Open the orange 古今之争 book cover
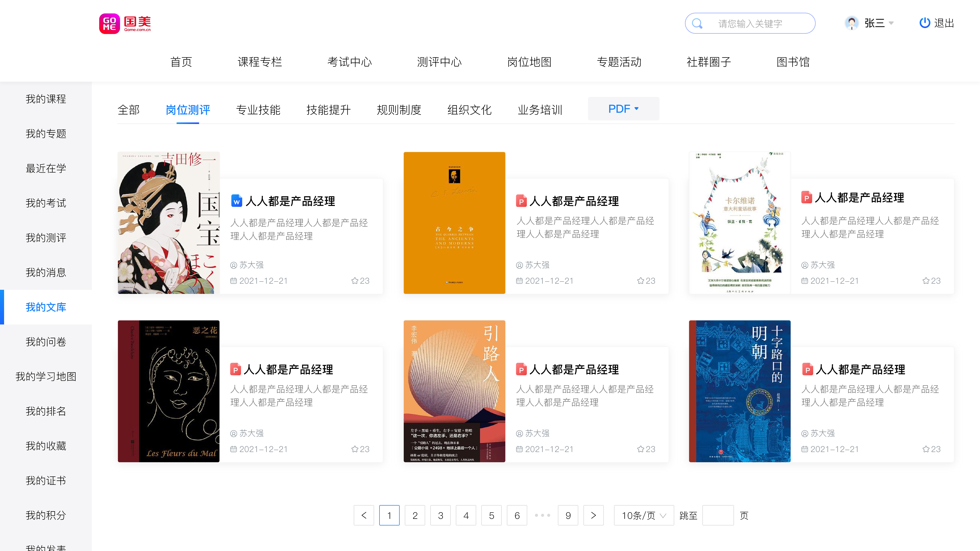Image resolution: width=980 pixels, height=551 pixels. click(454, 223)
